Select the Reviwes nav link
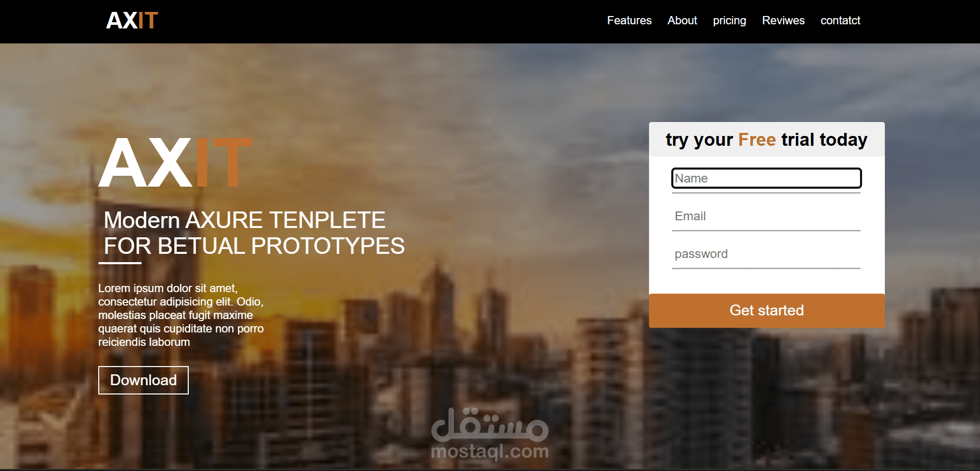The height and width of the screenshot is (471, 980). (x=783, y=21)
